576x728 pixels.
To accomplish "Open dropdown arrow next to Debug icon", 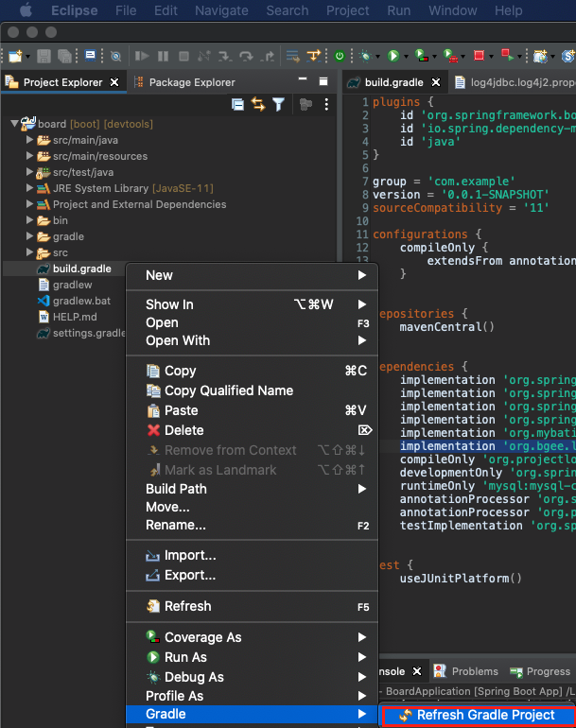I will click(377, 57).
